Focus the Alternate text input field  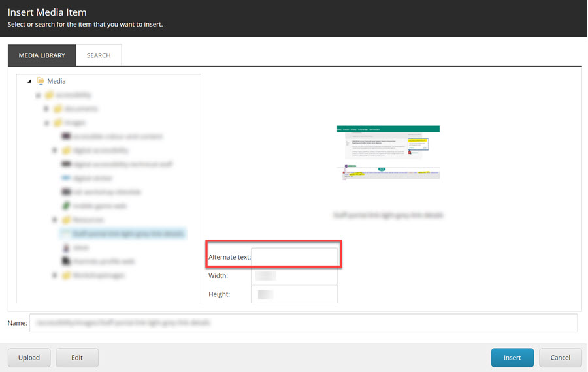pos(294,257)
